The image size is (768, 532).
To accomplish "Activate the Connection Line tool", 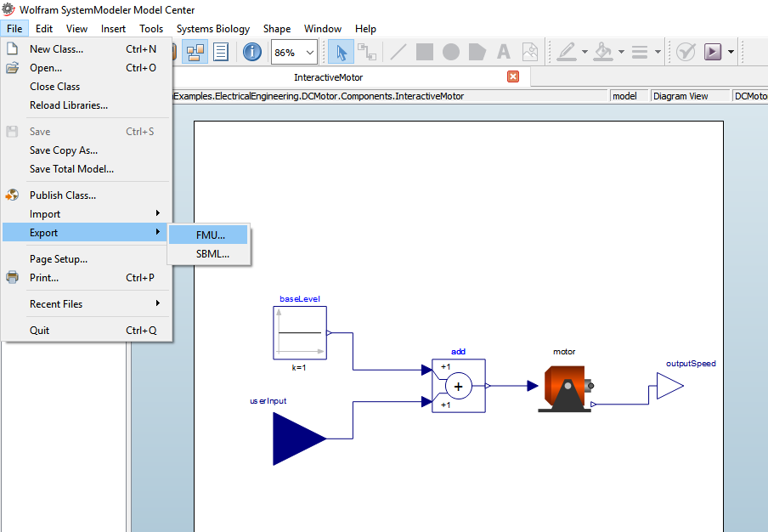I will click(x=366, y=52).
